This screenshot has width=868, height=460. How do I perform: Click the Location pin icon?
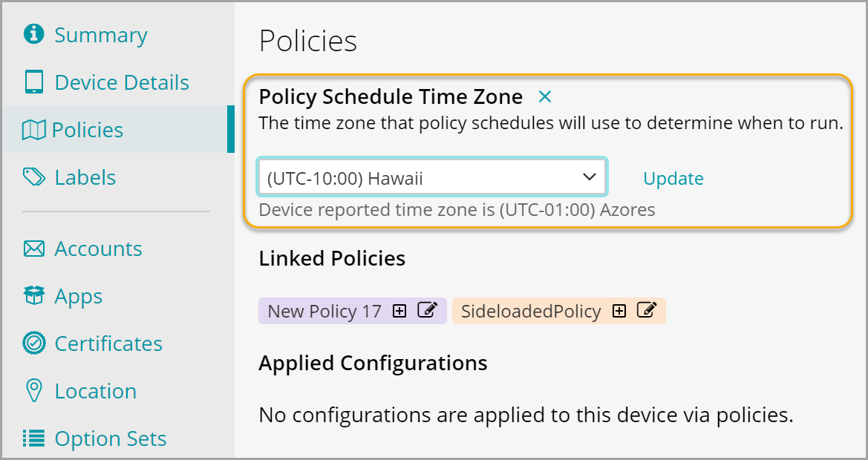point(34,391)
